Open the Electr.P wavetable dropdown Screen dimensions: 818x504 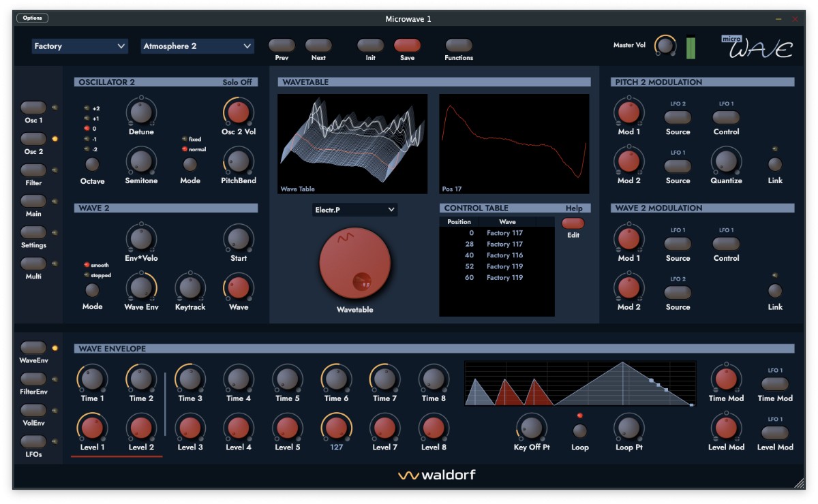tap(354, 210)
